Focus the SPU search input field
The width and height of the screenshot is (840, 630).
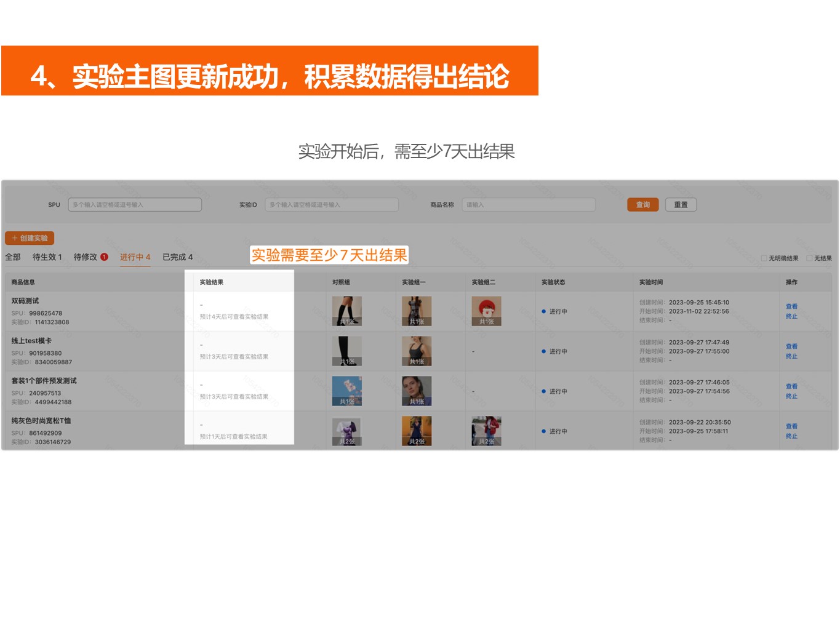135,205
